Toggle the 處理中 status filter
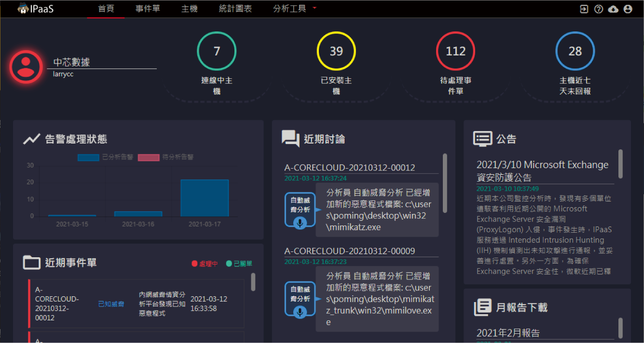Viewport: 644px width, 343px height. click(x=205, y=264)
